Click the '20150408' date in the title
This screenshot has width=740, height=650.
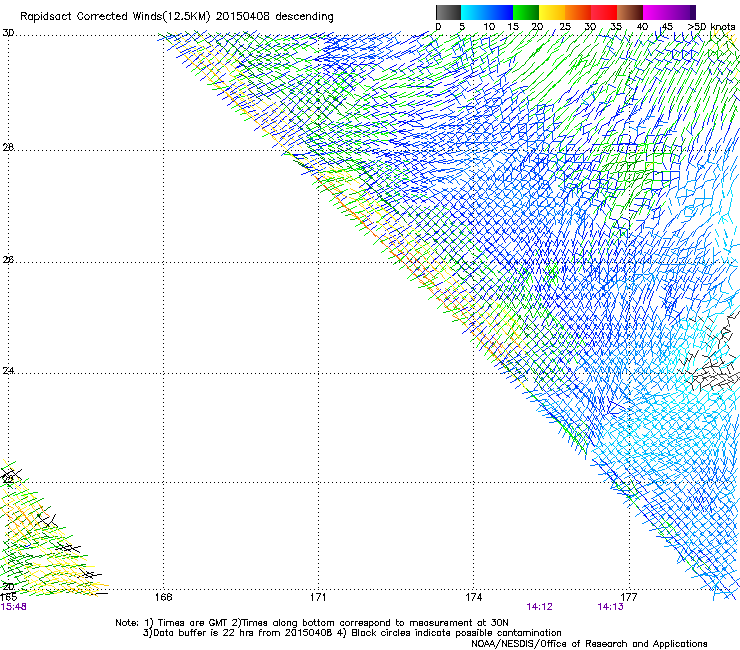pos(243,16)
